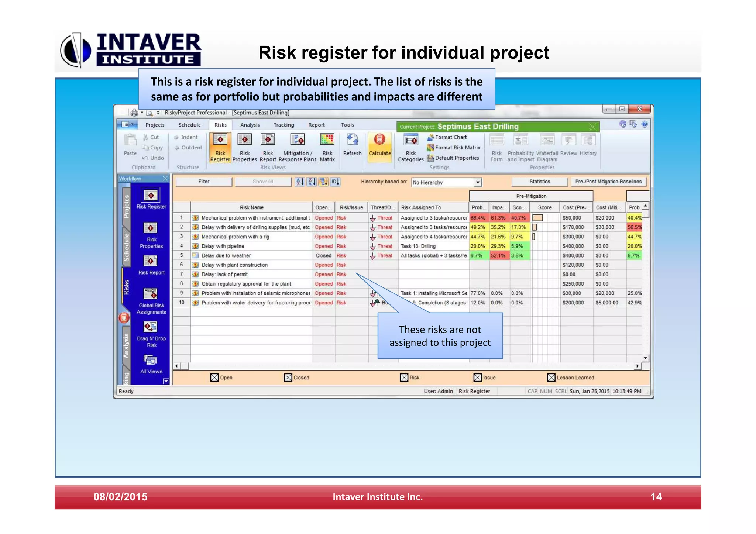
Task: Expand quick access toolbar customize arrow
Action: pyautogui.click(x=158, y=113)
